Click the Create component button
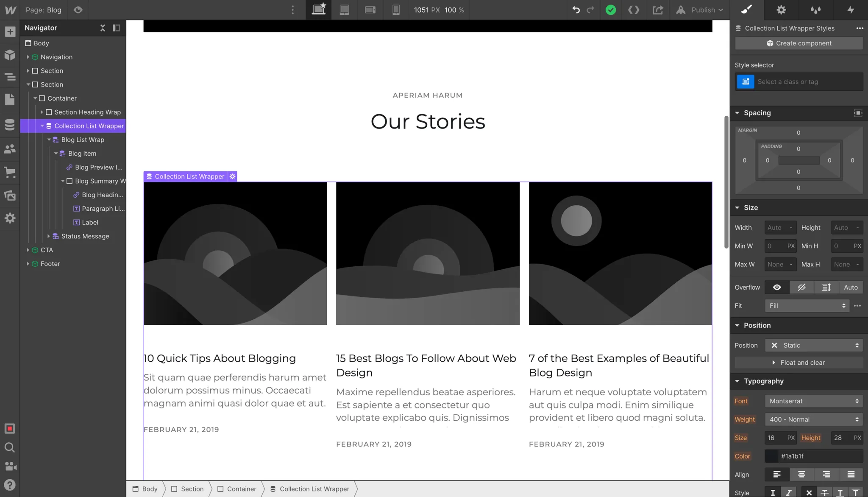 coord(798,43)
